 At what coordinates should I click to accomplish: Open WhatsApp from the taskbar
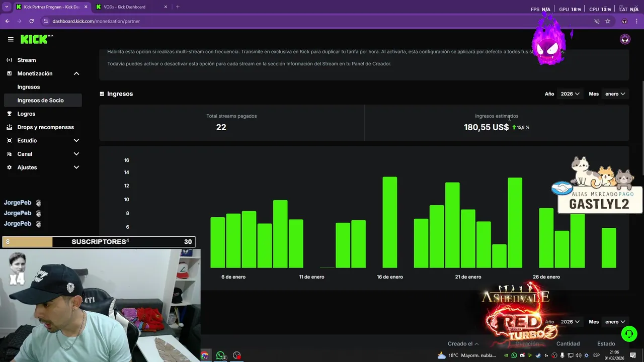pos(220,355)
